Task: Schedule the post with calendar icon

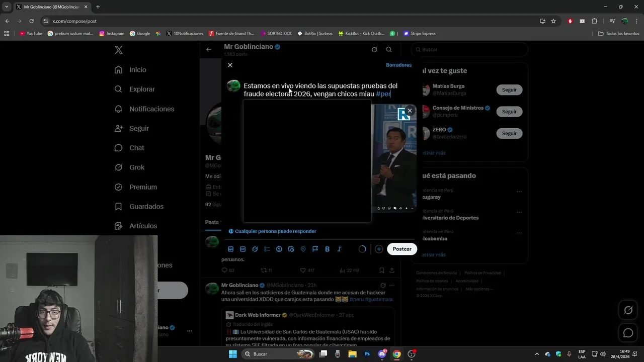Action: tap(291, 249)
